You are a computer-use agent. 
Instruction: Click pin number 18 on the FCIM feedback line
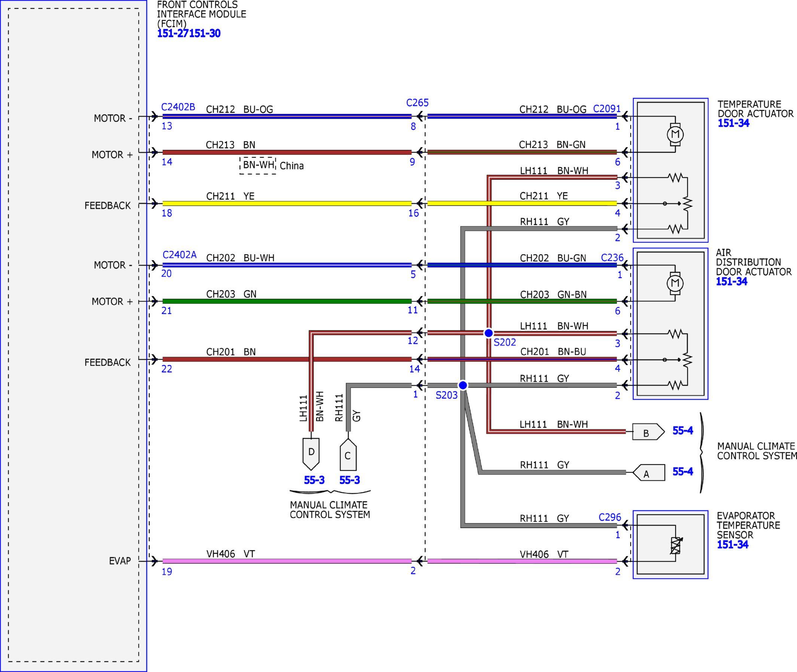pyautogui.click(x=167, y=213)
